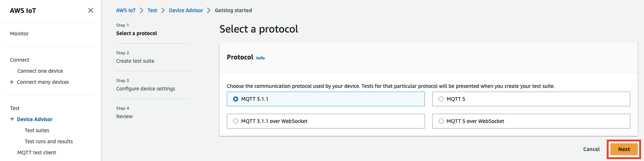The width and height of the screenshot is (644, 161).
Task: Choose the MQTT 5 protocol option
Action: click(441, 99)
